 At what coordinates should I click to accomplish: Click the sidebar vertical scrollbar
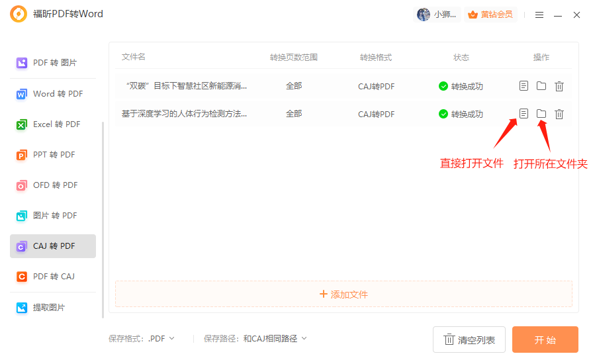pyautogui.click(x=103, y=218)
